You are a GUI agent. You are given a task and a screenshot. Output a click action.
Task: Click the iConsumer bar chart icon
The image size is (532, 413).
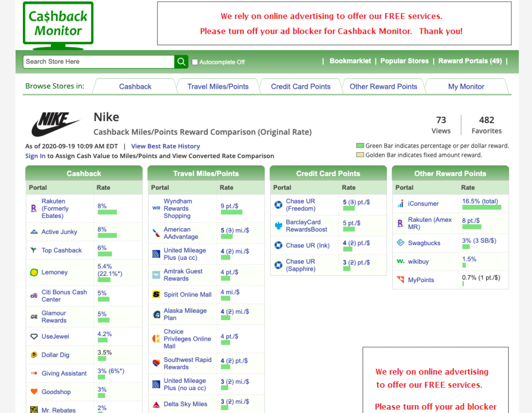click(401, 203)
